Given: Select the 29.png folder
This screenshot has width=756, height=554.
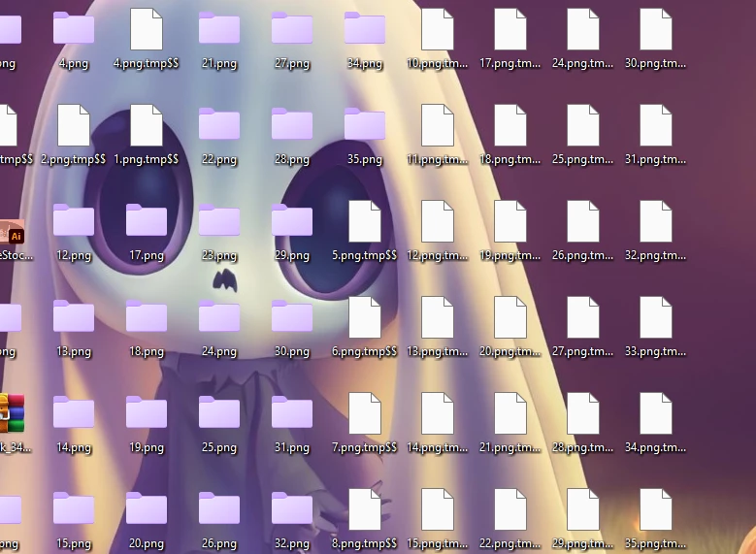Looking at the screenshot, I should click(x=292, y=220).
